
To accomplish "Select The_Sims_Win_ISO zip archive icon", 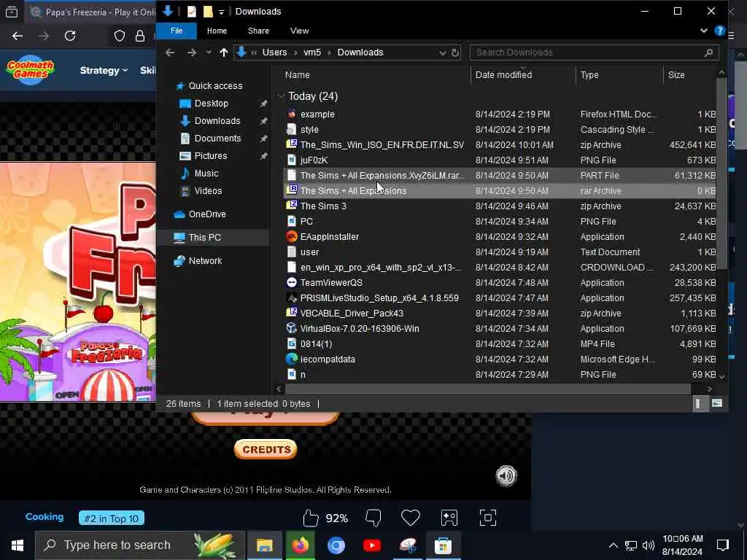I will click(292, 145).
